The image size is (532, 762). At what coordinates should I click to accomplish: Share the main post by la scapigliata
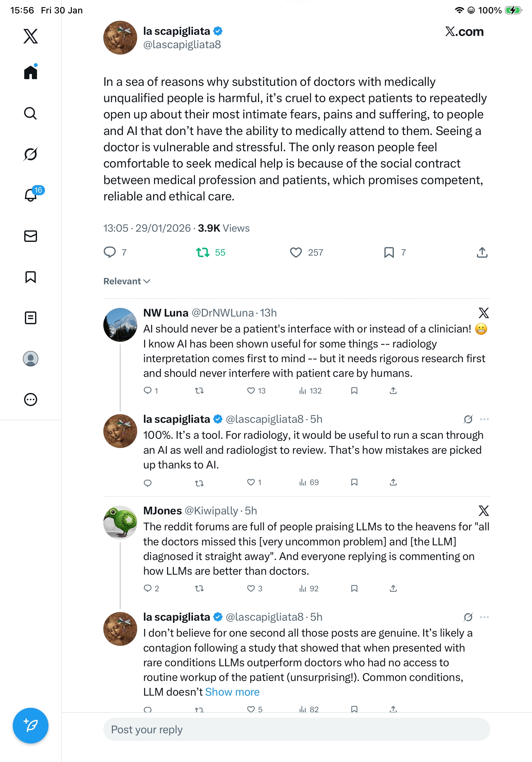coord(482,252)
